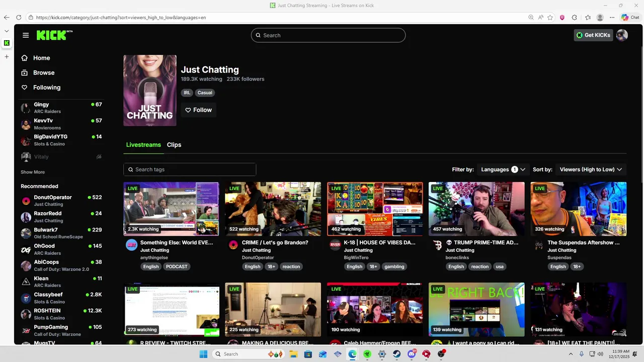The height and width of the screenshot is (362, 644).
Task: Click the Search tags input
Action: click(x=190, y=169)
